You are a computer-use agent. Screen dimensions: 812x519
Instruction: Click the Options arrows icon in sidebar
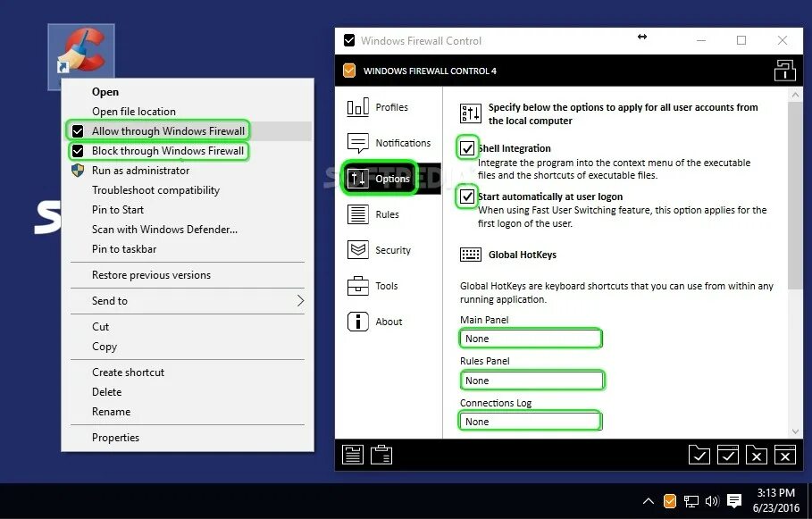coord(358,179)
